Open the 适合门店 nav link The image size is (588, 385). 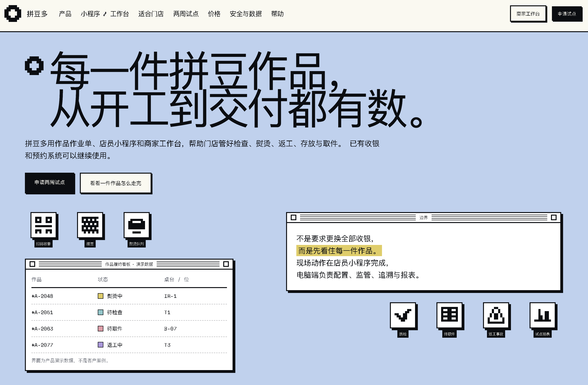click(x=151, y=14)
